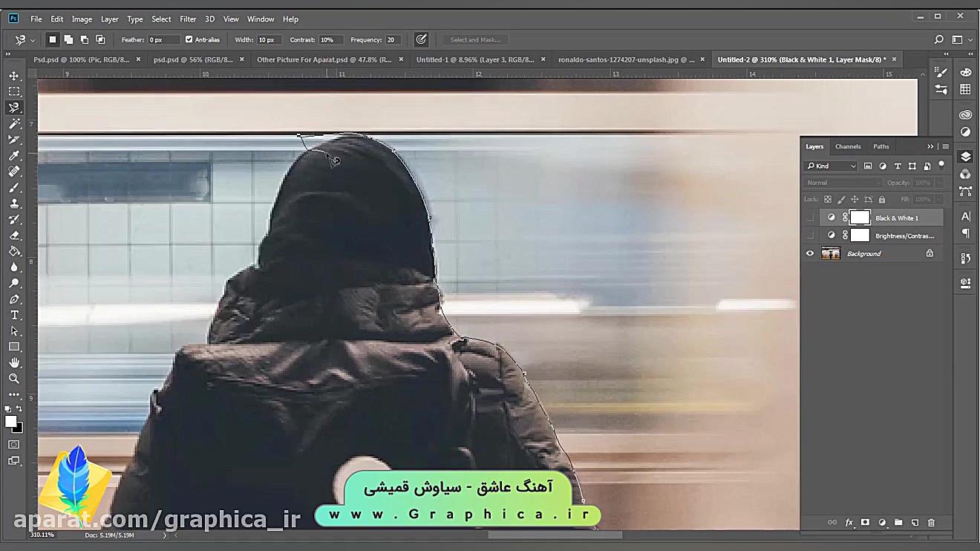980x551 pixels.
Task: Open the Libraries panel icon
Action: (965, 114)
